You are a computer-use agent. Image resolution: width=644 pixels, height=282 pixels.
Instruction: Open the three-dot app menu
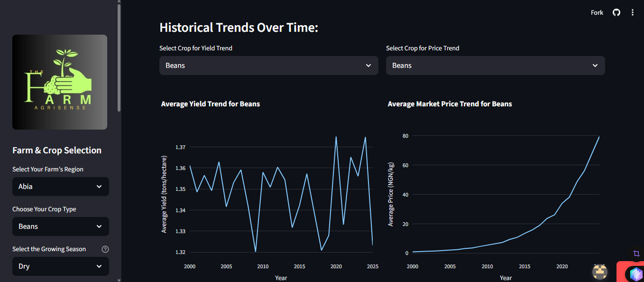click(x=632, y=12)
